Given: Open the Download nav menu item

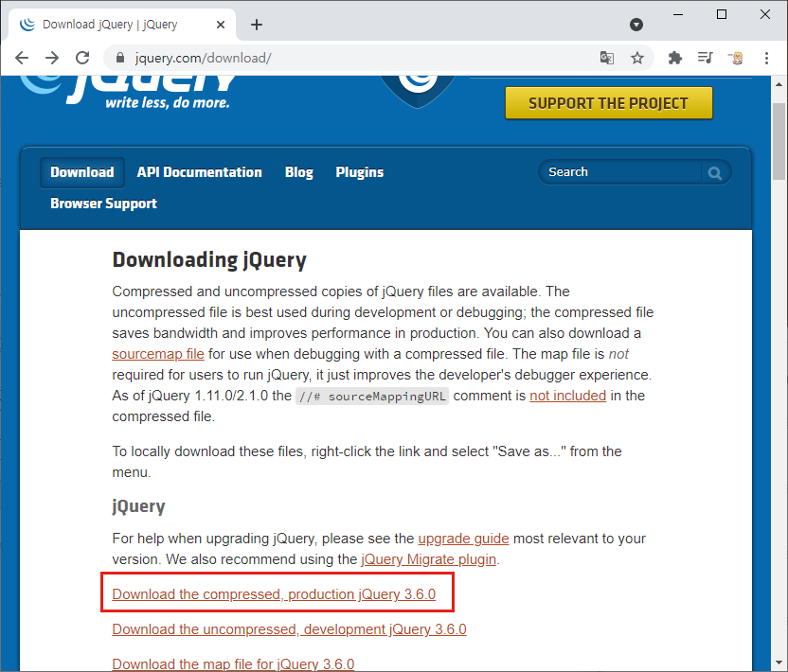Looking at the screenshot, I should (x=81, y=172).
